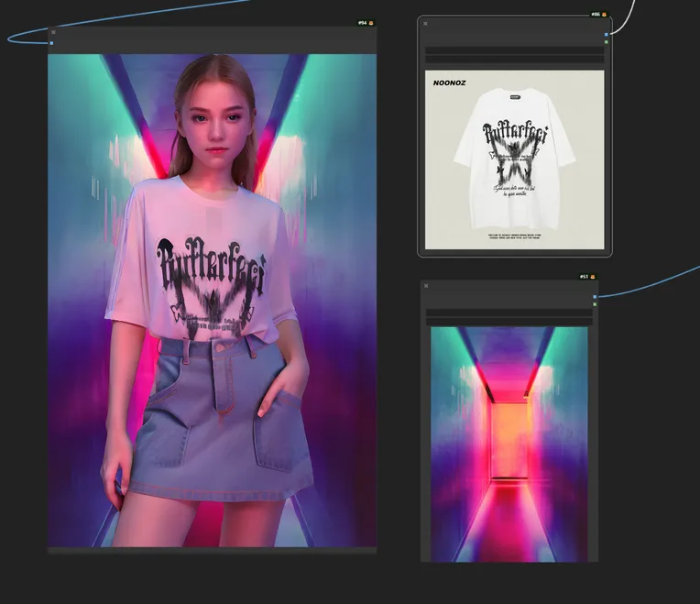
Task: Click the green output slot on node #51
Action: pos(595,305)
